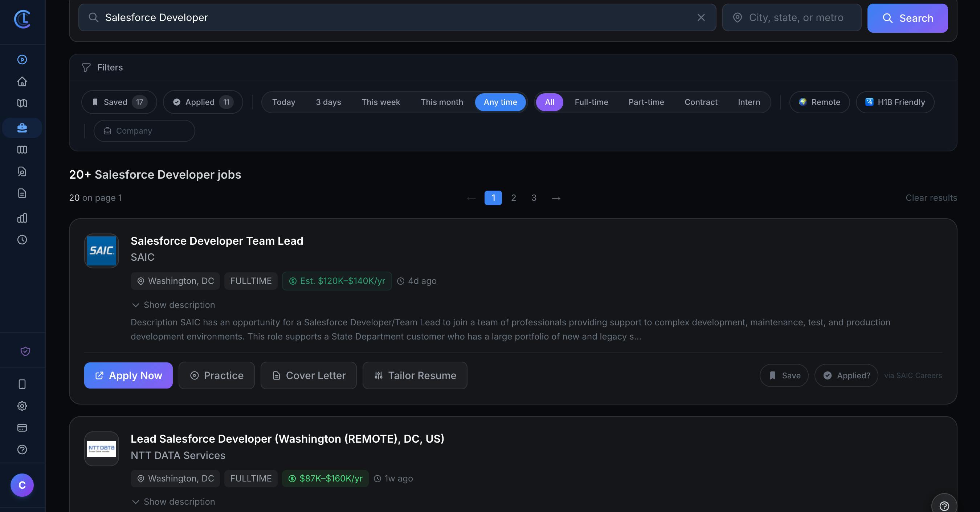
Task: Toggle the Applied jobs filter
Action: (x=203, y=102)
